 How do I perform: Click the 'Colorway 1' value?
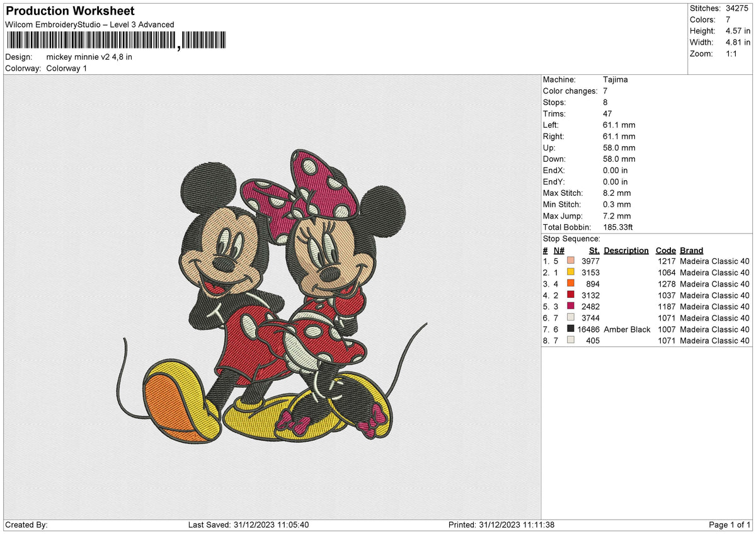67,68
